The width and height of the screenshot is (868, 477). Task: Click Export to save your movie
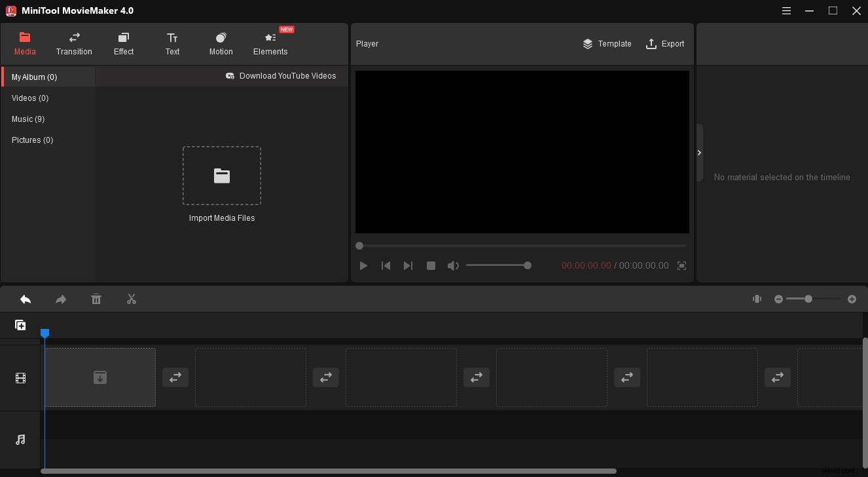[x=665, y=44]
